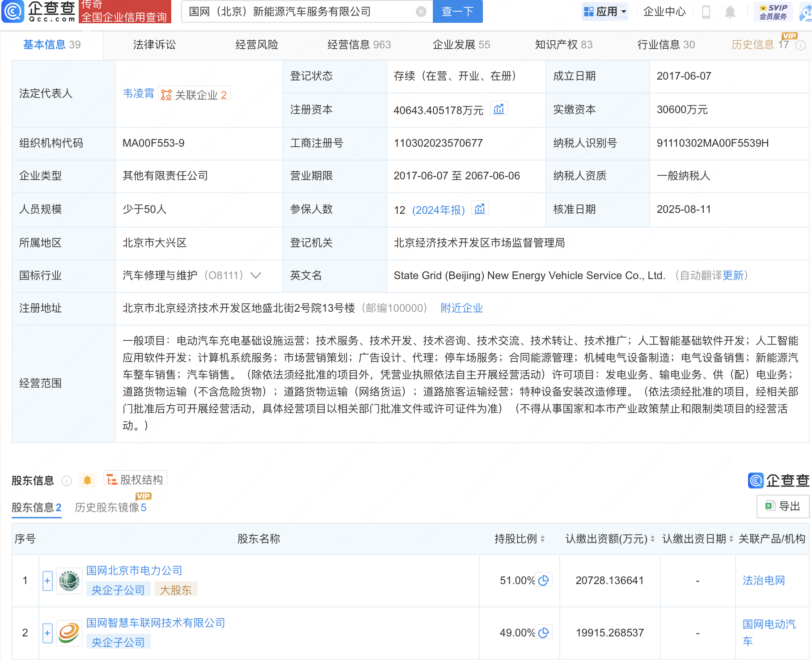Expand the 汽车修理与维护 industry chevron
Screen dimensions: 812x661
(x=256, y=275)
